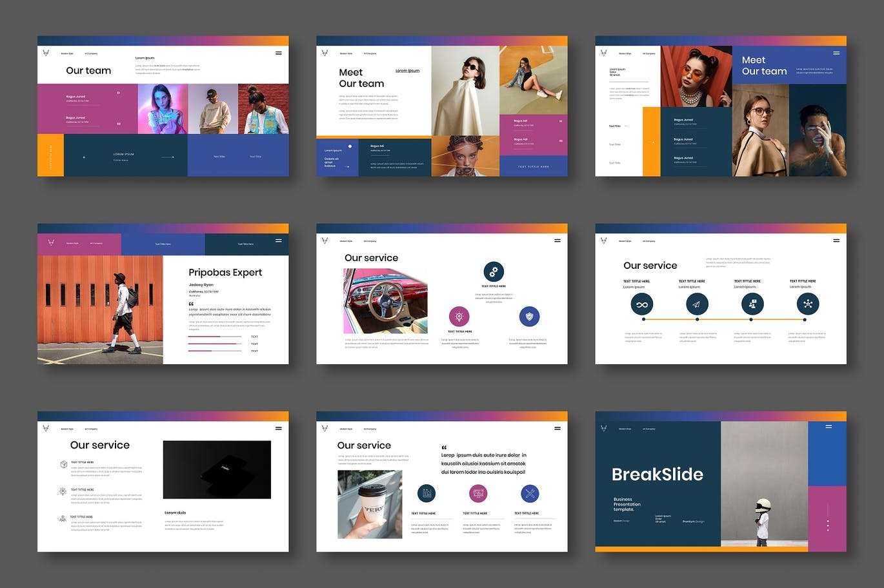This screenshot has height=588, width=884.
Task: Click the navy chart icon beside coffee photo
Action: point(426,494)
